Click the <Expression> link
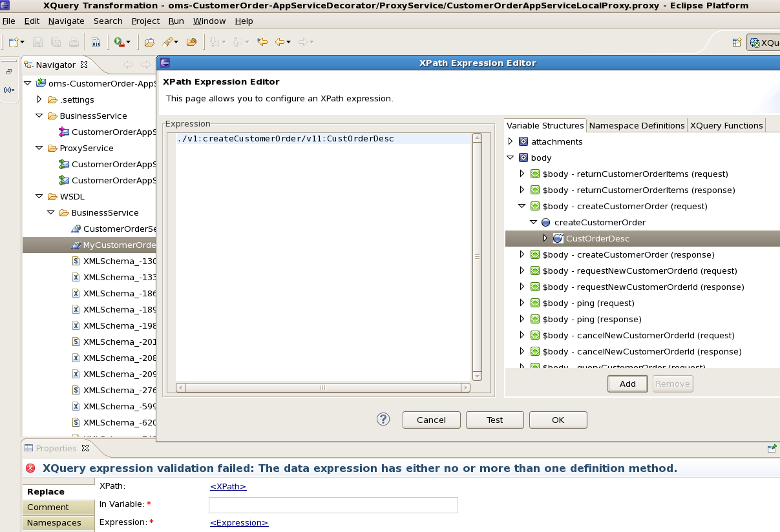780x532 pixels. click(x=239, y=522)
